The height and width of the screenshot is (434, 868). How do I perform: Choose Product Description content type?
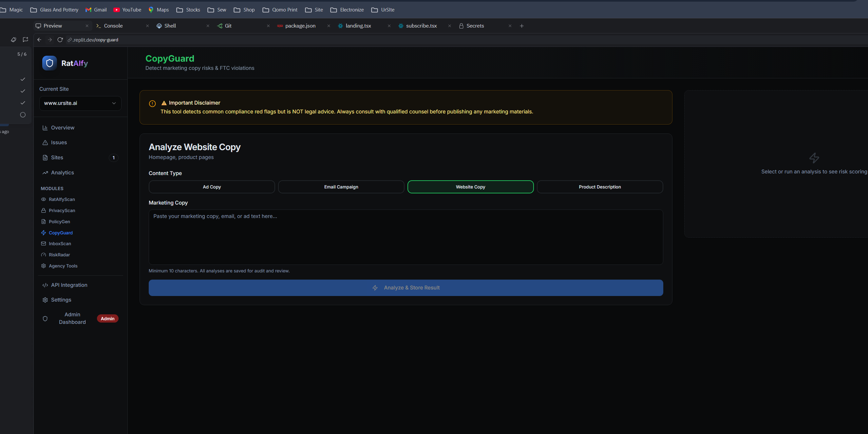(599, 187)
